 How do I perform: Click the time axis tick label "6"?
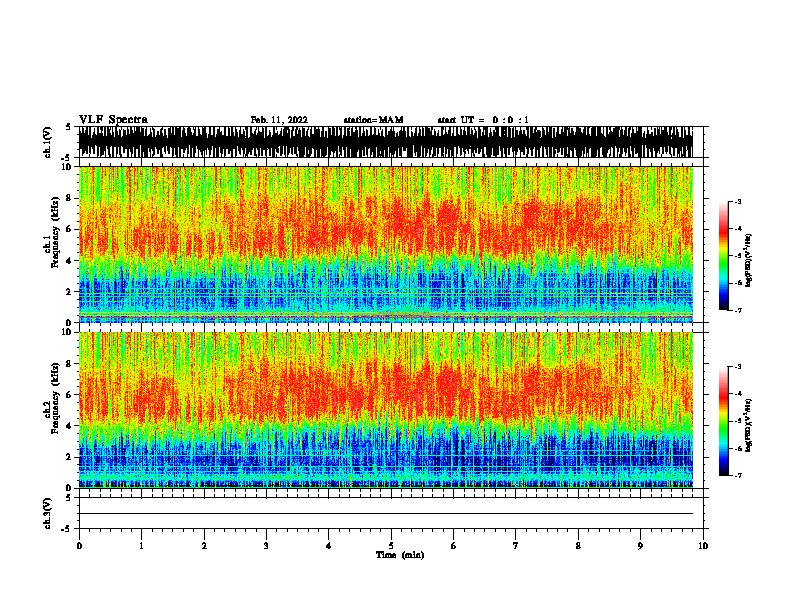[454, 546]
